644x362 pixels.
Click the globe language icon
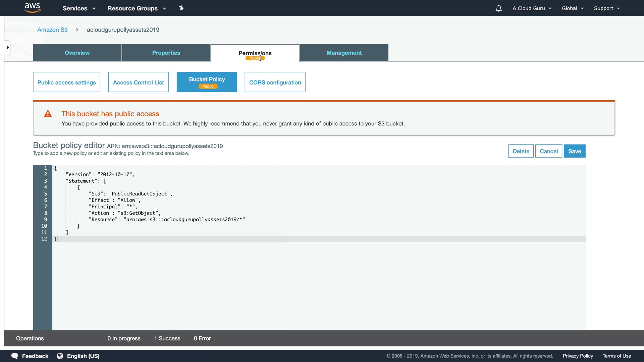point(60,356)
